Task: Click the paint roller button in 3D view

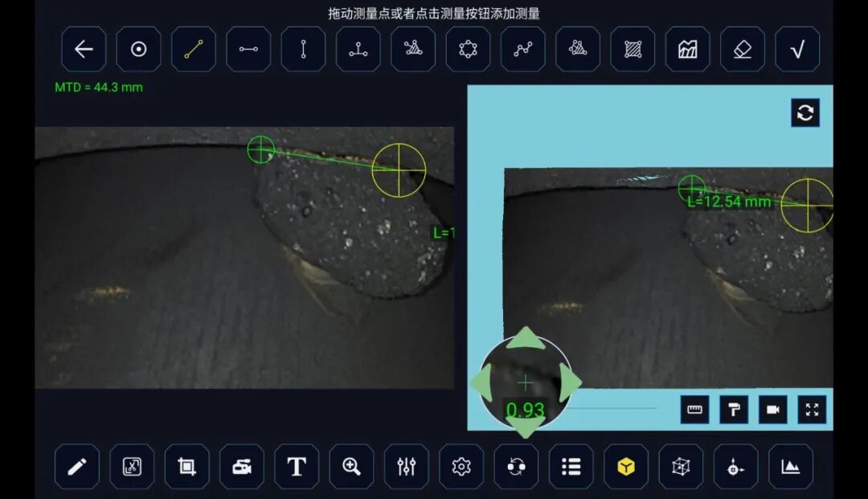Action: [x=734, y=409]
